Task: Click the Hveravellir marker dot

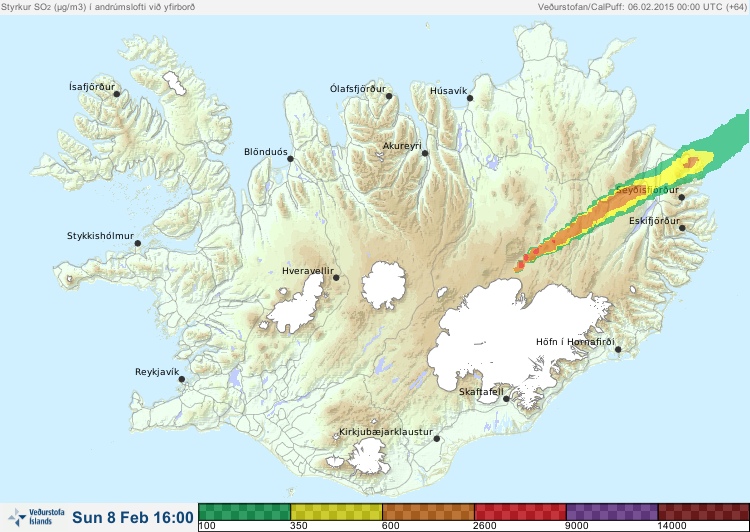Action: pos(336,277)
